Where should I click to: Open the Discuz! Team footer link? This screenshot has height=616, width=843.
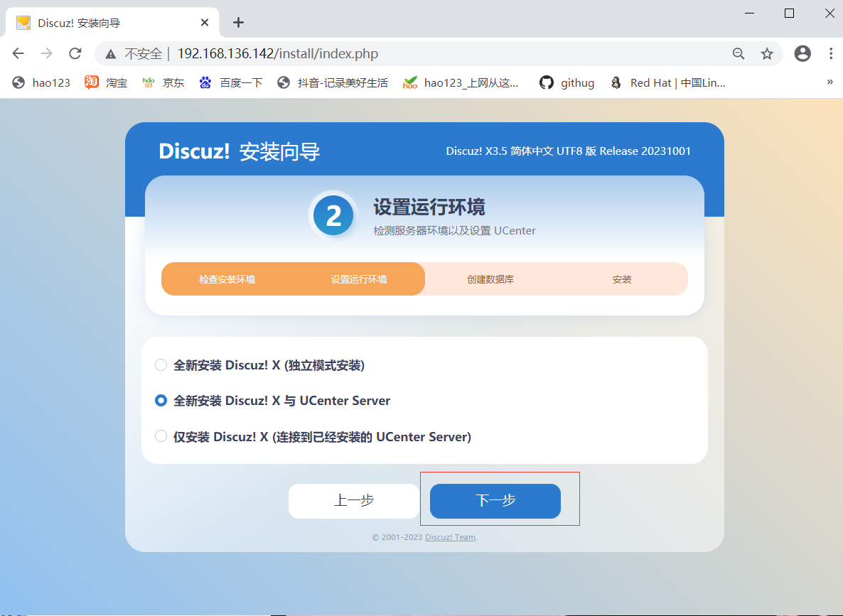click(x=450, y=537)
